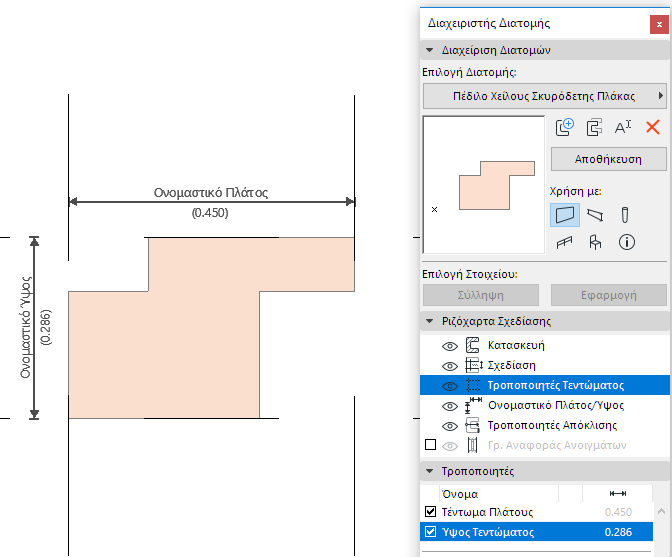Click the Τροποποιητές Απόκλισης layer icon
This screenshot has width=672, height=557.
point(472,425)
